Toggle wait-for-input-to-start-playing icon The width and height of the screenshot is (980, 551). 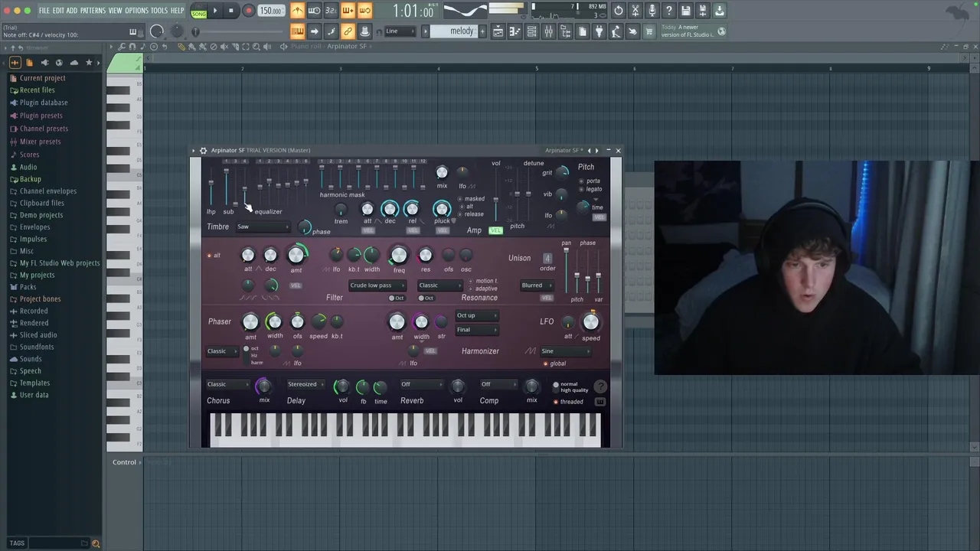pyautogui.click(x=314, y=11)
